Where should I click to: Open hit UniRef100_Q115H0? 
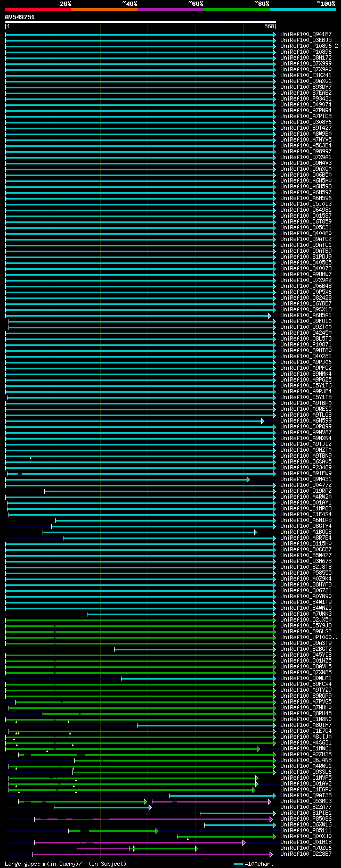pos(306,543)
